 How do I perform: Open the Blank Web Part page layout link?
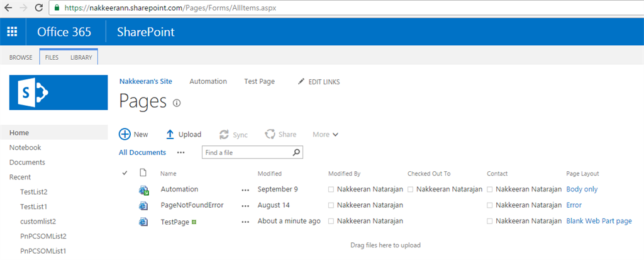[599, 221]
